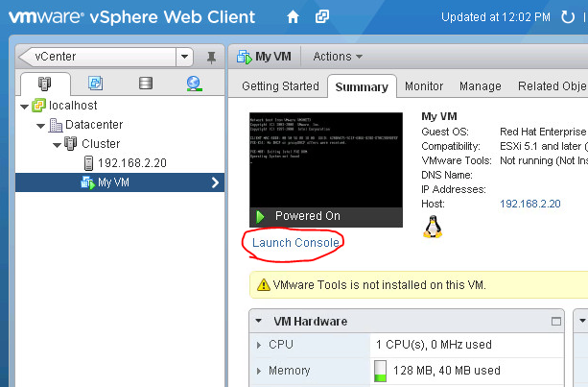Image resolution: width=588 pixels, height=387 pixels.
Task: Click the host 192.168.2.20 server icon
Action: coord(88,163)
